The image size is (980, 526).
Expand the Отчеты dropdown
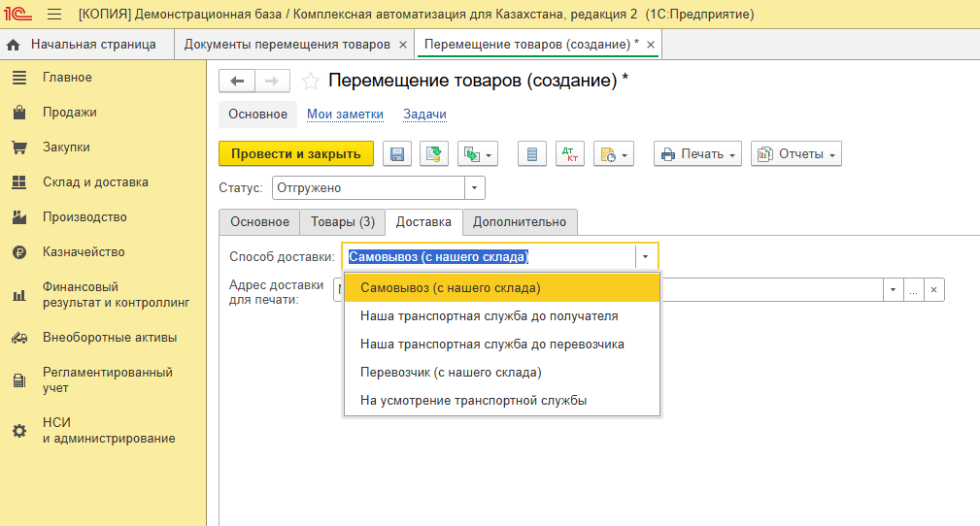point(795,154)
